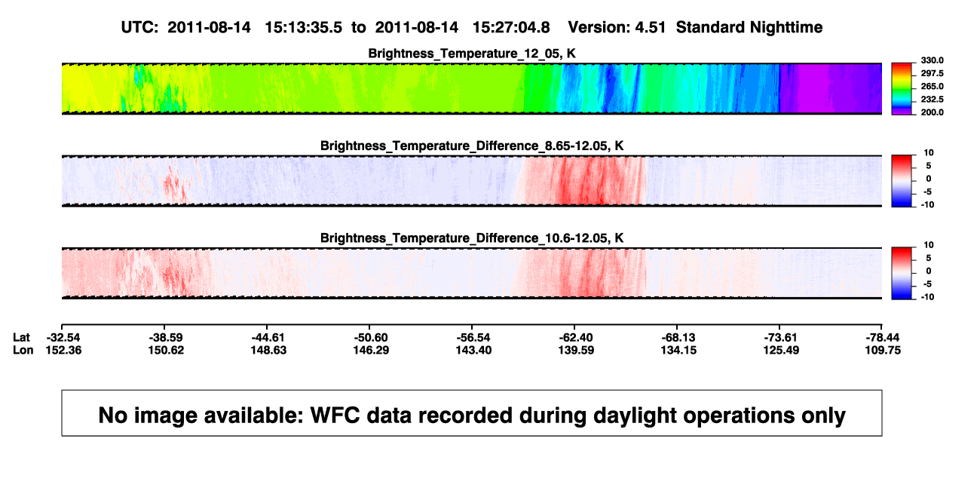Click the color bar beside 8.65-12.05 panel

pos(902,181)
